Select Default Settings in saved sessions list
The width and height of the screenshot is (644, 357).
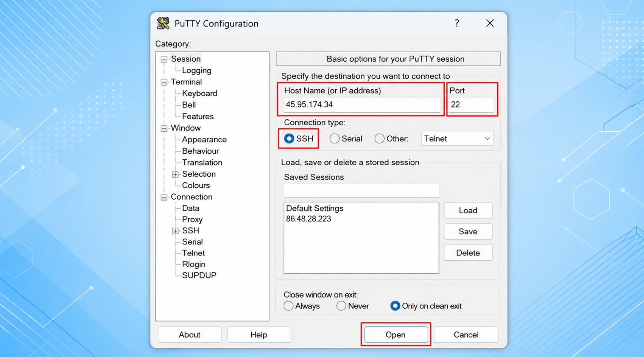[315, 208]
